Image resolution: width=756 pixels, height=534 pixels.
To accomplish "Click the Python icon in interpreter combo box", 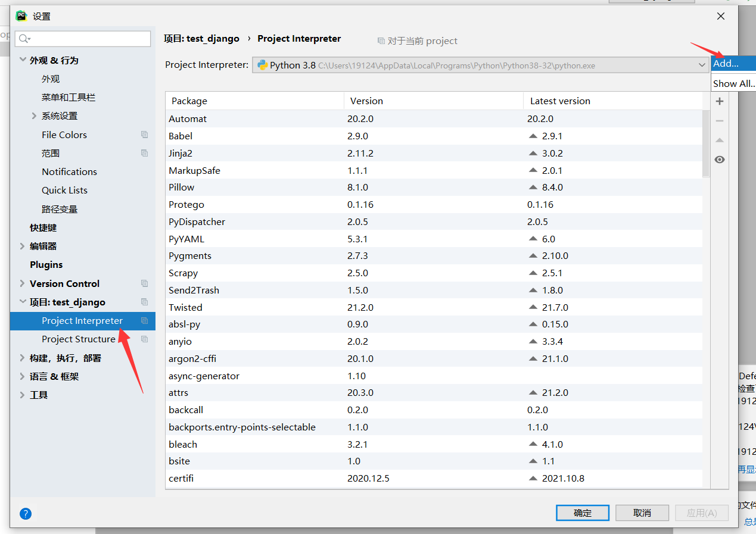I will coord(262,65).
